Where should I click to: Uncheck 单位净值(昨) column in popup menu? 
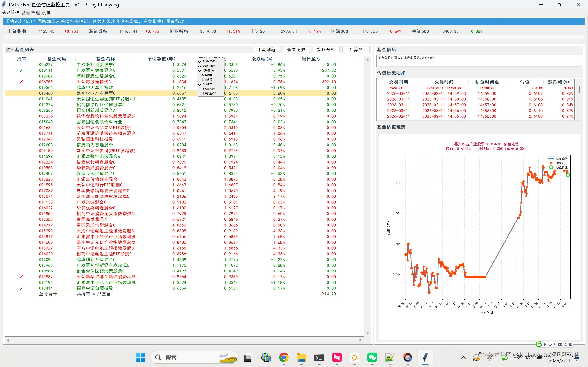point(209,61)
